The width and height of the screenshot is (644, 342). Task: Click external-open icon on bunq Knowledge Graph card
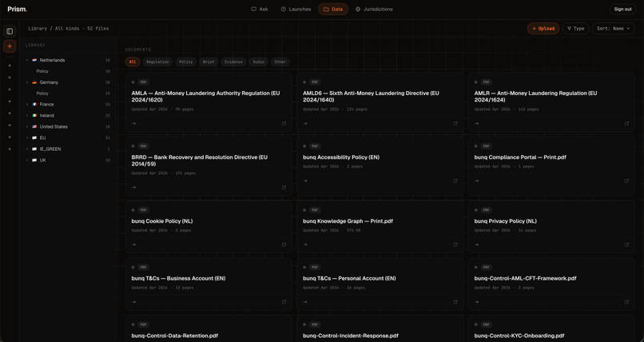(455, 245)
